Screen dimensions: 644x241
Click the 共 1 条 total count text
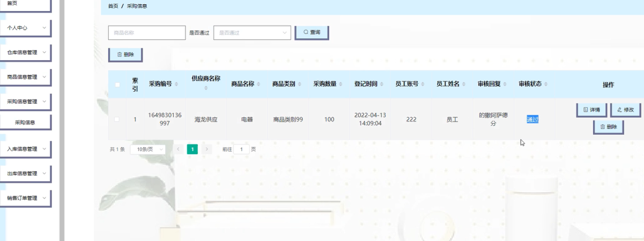117,149
